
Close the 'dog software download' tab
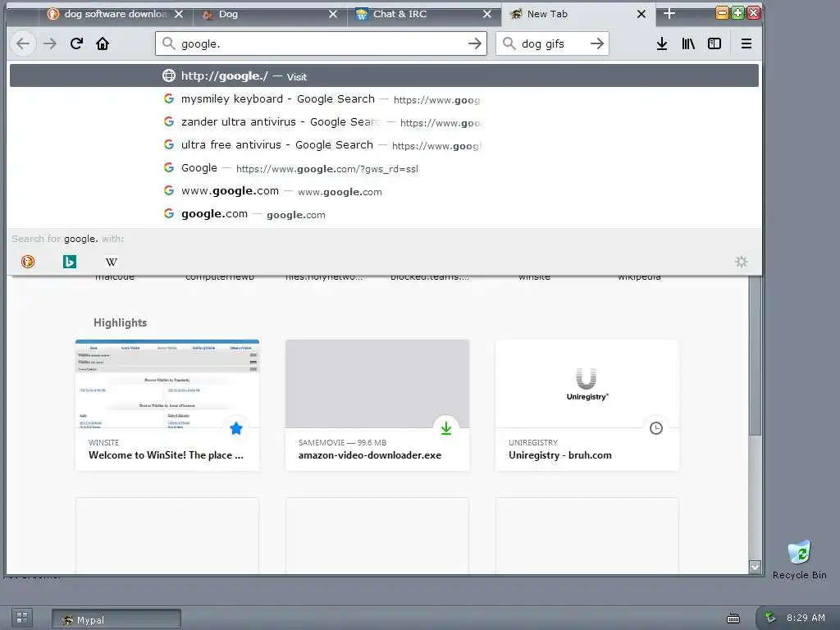click(x=179, y=14)
